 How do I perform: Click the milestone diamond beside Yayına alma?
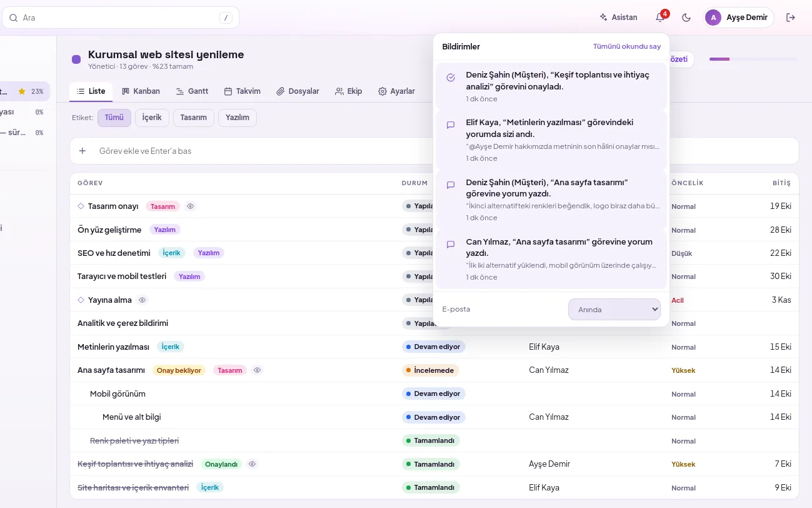click(x=81, y=300)
